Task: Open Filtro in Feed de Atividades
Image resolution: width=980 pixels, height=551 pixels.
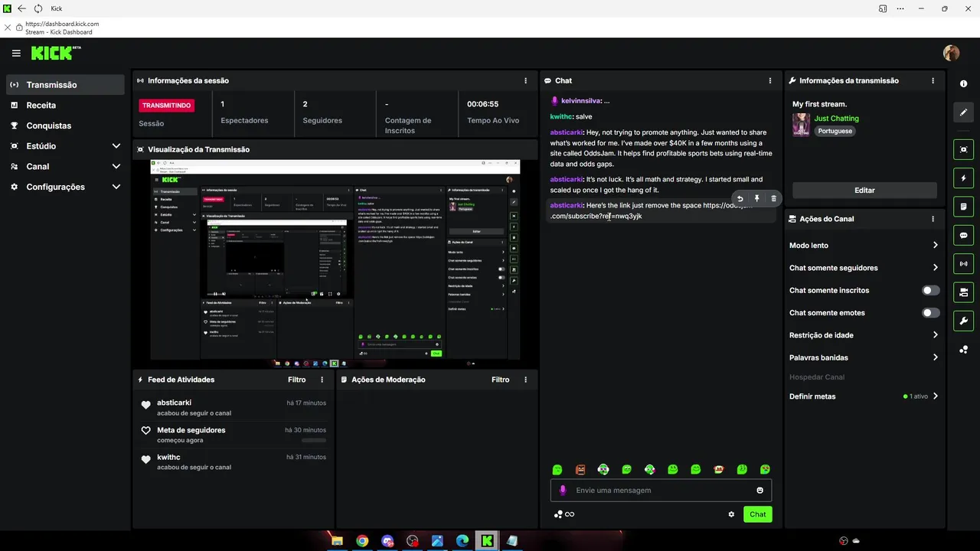Action: pyautogui.click(x=296, y=380)
